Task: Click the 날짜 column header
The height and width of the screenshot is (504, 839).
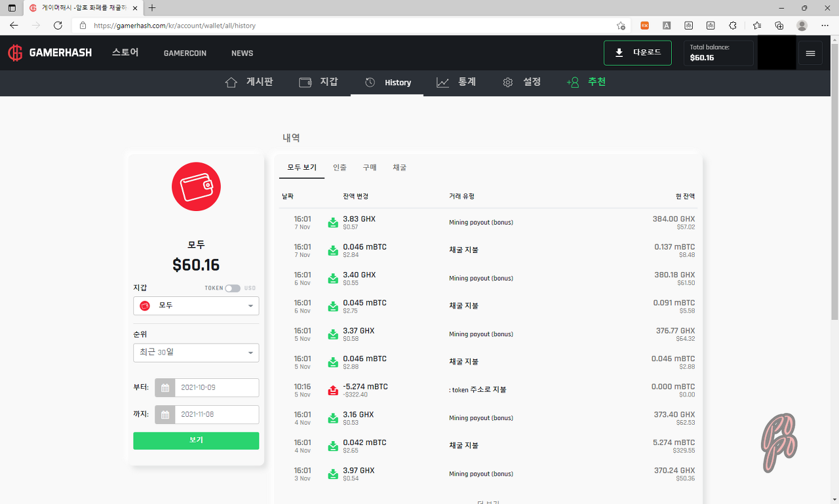Action: click(x=288, y=197)
